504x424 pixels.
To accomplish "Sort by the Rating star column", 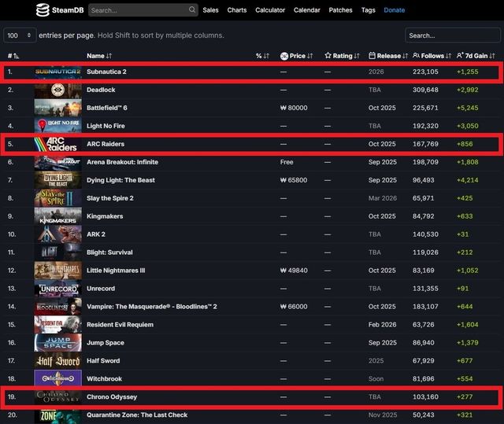I will (342, 56).
